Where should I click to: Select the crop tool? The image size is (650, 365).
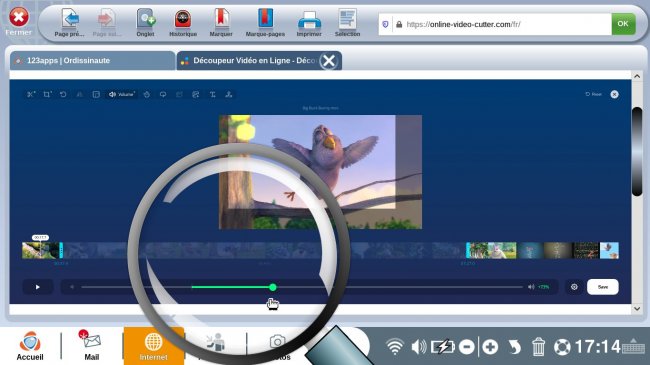tap(47, 95)
